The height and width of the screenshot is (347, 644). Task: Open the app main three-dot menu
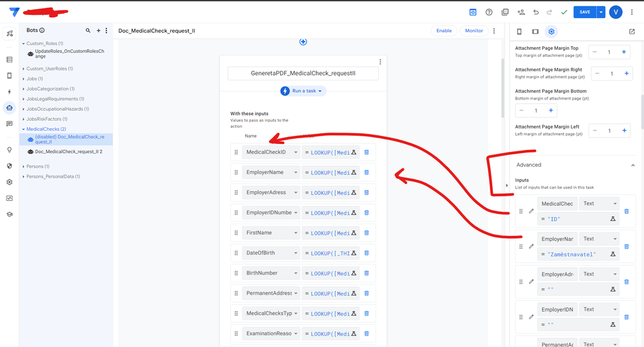[632, 12]
